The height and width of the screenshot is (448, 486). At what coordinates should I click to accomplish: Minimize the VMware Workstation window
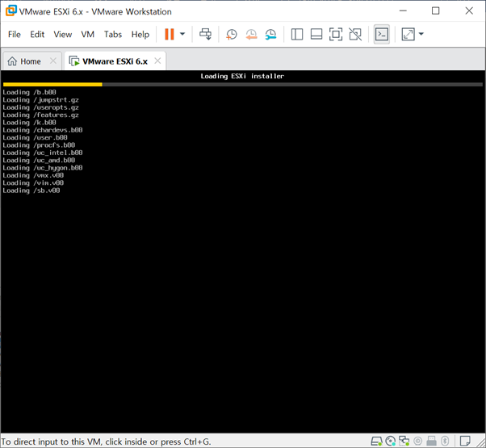click(x=403, y=10)
